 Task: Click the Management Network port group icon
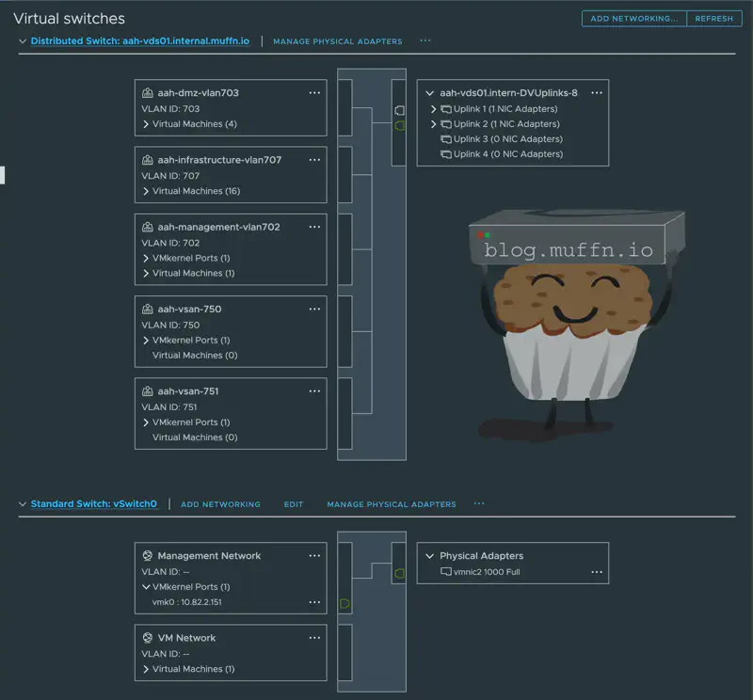tap(148, 556)
